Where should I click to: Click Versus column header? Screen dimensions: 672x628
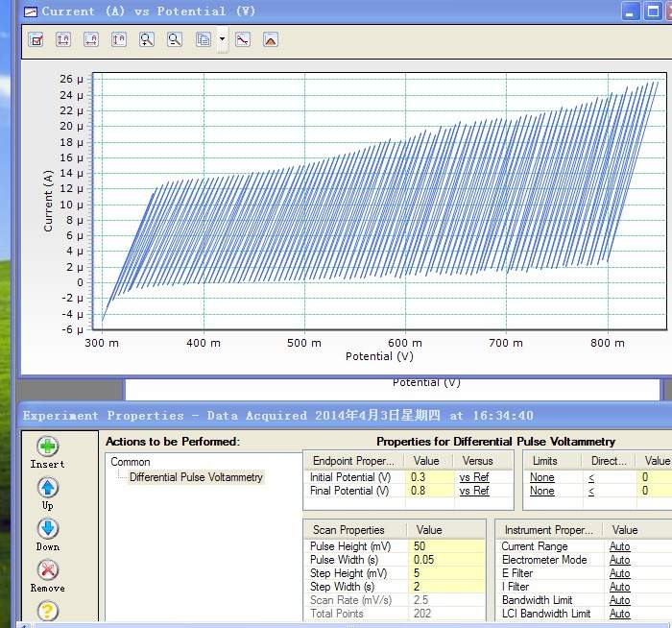point(483,461)
